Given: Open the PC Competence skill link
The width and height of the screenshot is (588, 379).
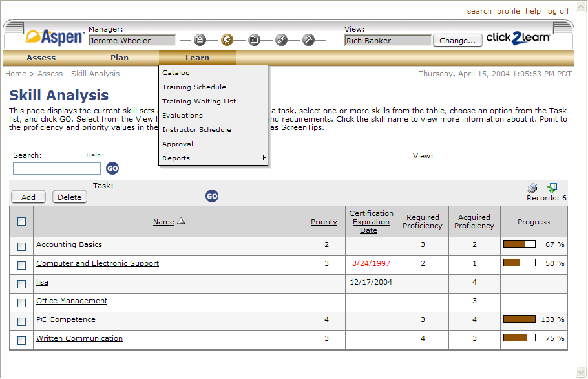Looking at the screenshot, I should (x=66, y=319).
